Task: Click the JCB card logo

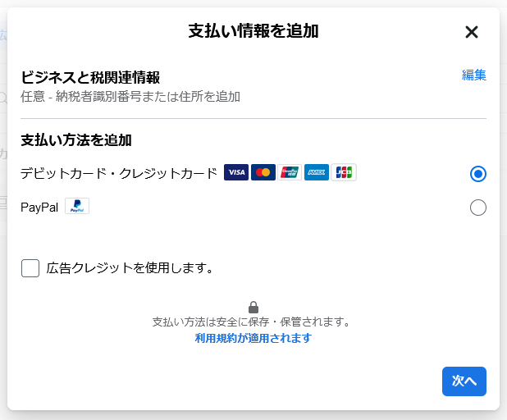Action: [344, 172]
